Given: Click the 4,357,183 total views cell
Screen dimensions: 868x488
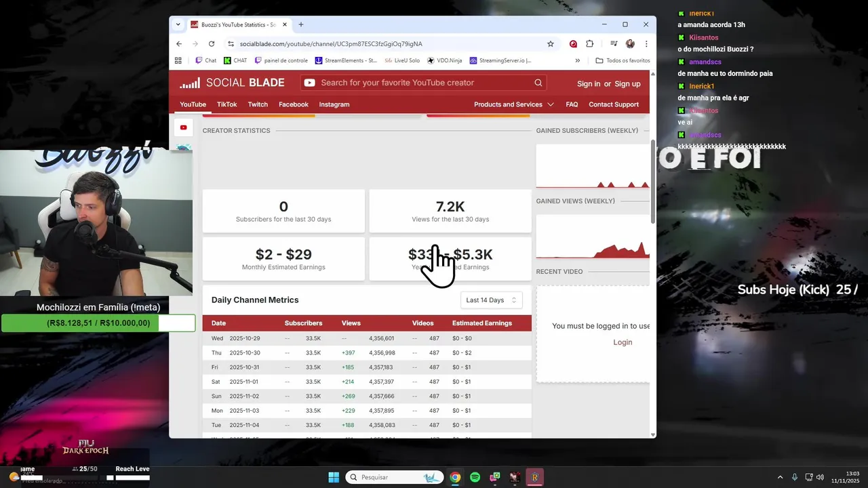Looking at the screenshot, I should click(x=380, y=367).
